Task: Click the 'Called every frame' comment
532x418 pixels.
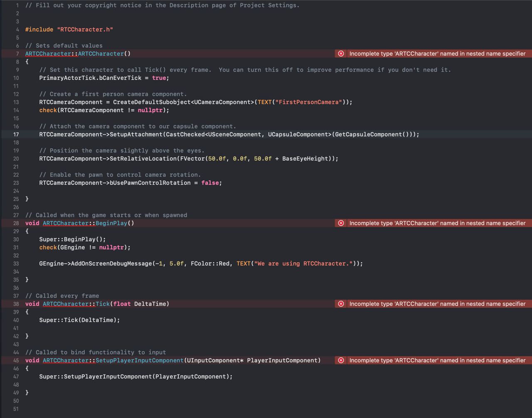Action: tap(62, 296)
